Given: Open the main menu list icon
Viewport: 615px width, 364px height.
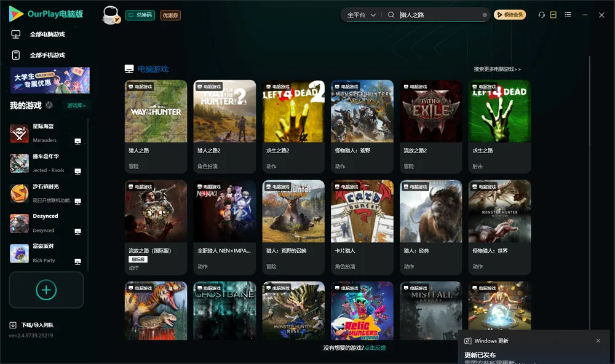Looking at the screenshot, I should point(568,15).
